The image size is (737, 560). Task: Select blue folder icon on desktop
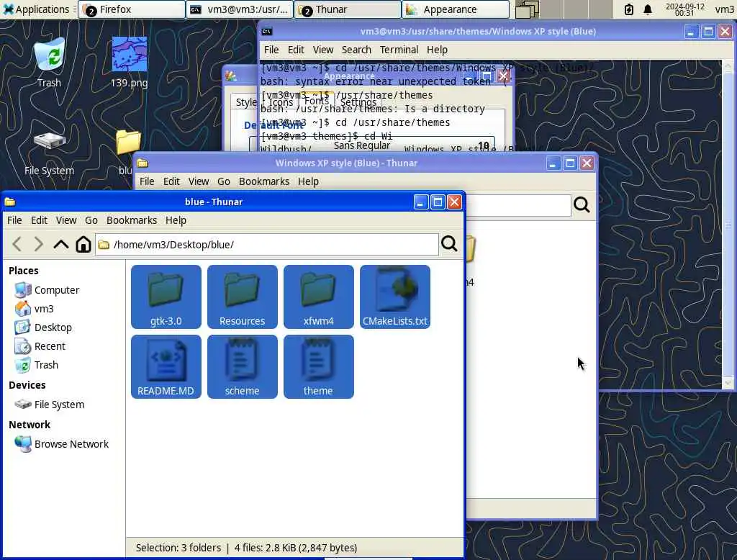tap(128, 143)
